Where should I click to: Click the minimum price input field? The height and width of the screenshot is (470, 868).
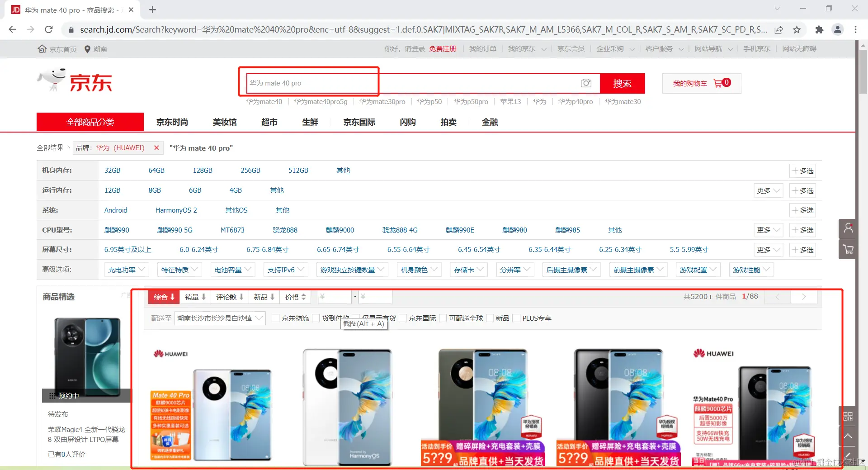coord(335,297)
